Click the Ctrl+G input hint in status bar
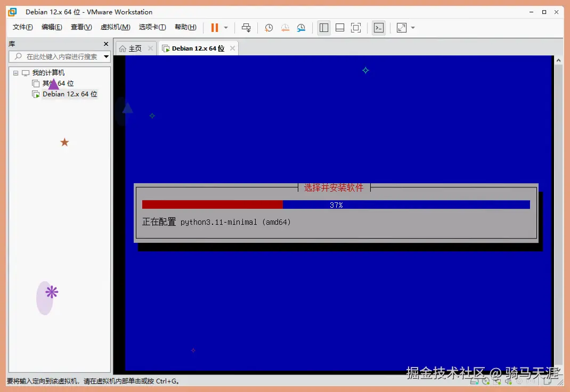 click(93, 381)
